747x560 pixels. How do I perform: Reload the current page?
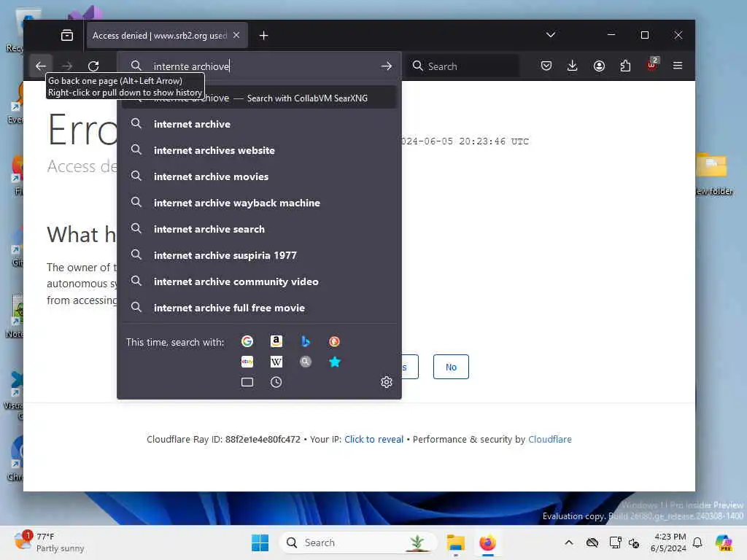[93, 66]
